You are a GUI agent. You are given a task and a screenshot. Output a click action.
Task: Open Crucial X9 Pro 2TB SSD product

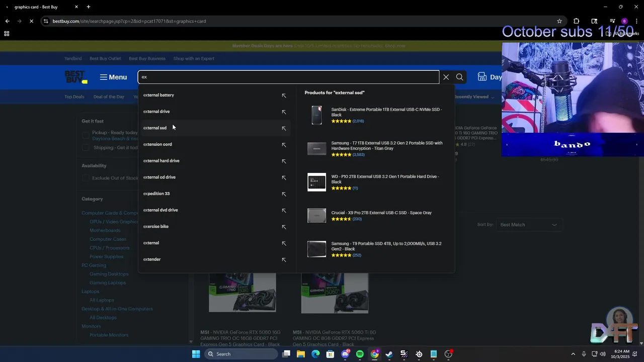click(x=381, y=213)
